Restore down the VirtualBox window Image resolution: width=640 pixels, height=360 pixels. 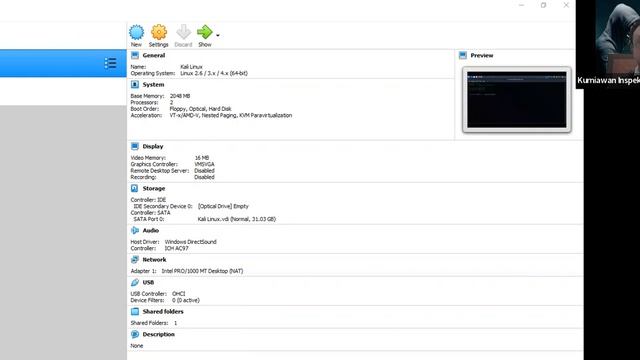tap(543, 5)
